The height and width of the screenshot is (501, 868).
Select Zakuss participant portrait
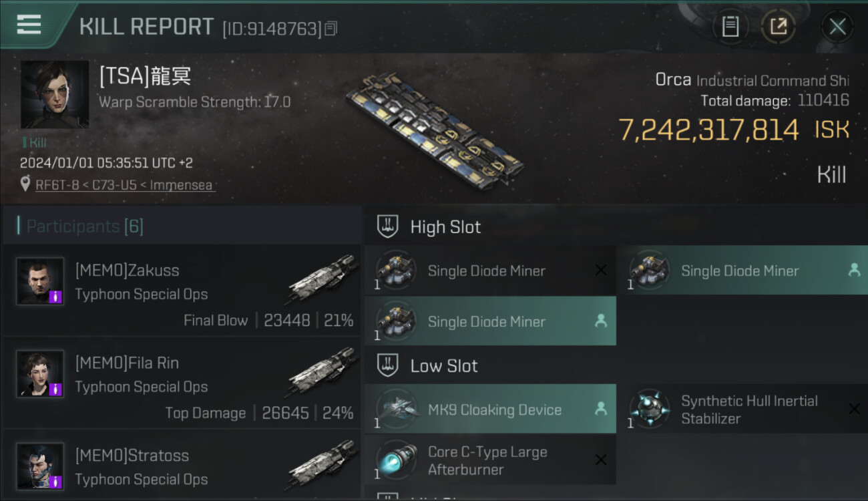click(40, 281)
